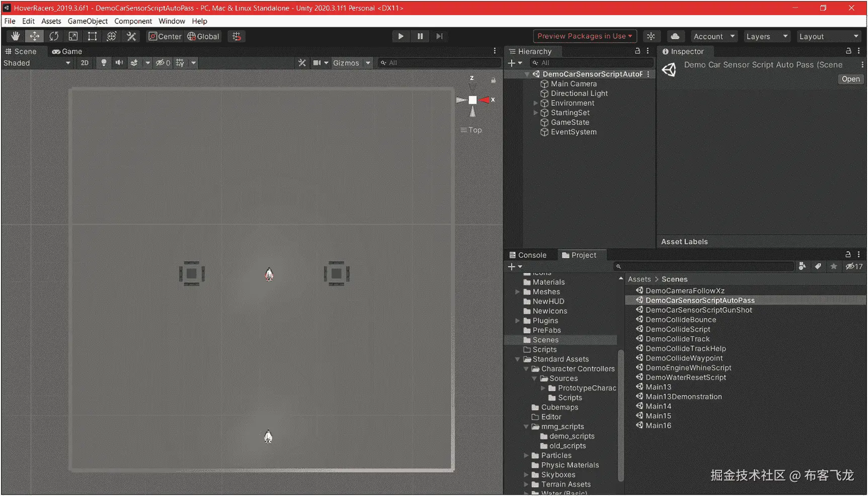868x496 pixels.
Task: Toggle 2D mode in Scene view
Action: coord(85,63)
